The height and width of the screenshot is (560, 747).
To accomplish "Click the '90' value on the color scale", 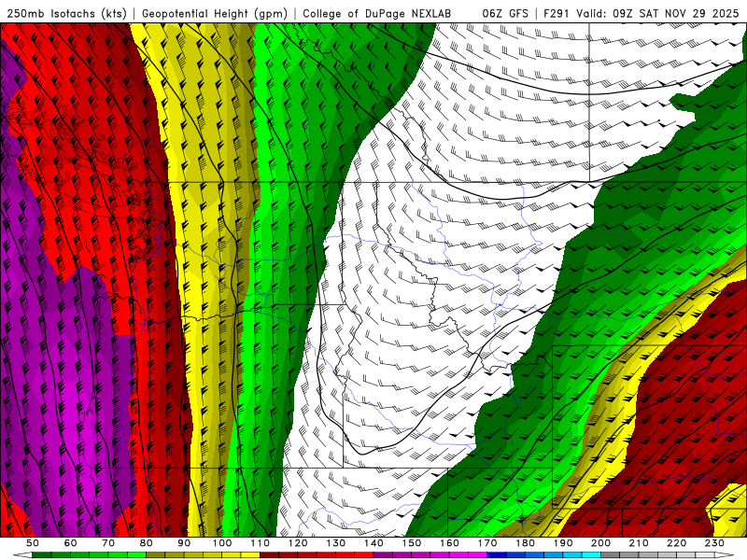I will [x=184, y=543].
